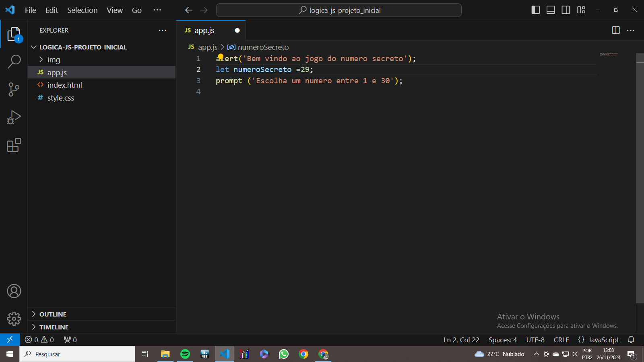Screen dimensions: 644x362
Task: Go back with the left arrow
Action: coord(189,10)
